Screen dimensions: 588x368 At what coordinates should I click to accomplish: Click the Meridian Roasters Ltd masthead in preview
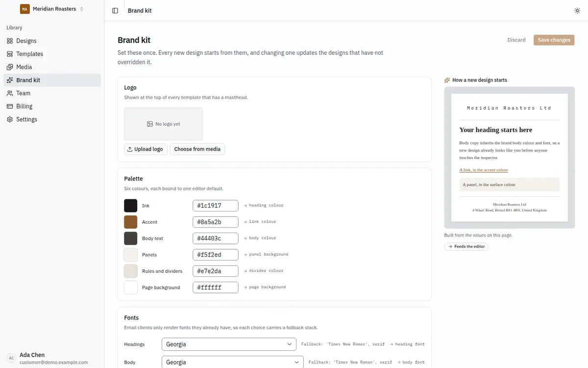pos(510,108)
